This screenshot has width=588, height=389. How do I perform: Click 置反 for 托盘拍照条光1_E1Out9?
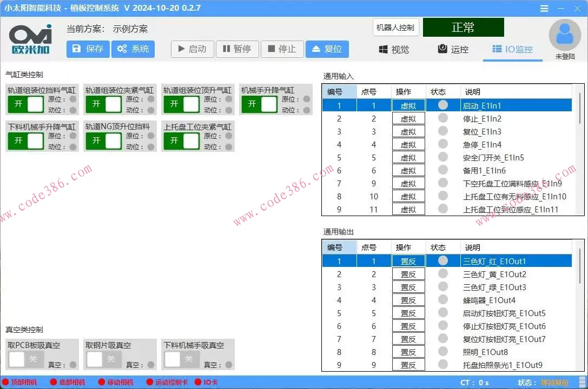click(x=408, y=365)
